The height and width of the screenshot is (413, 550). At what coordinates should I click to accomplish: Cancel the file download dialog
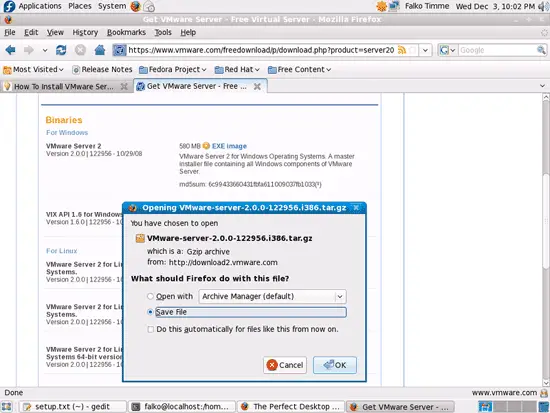(285, 365)
